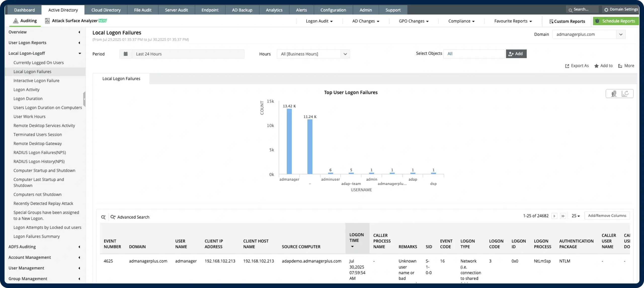The image size is (644, 288).
Task: Click the calendar icon beside Period
Action: click(x=126, y=54)
